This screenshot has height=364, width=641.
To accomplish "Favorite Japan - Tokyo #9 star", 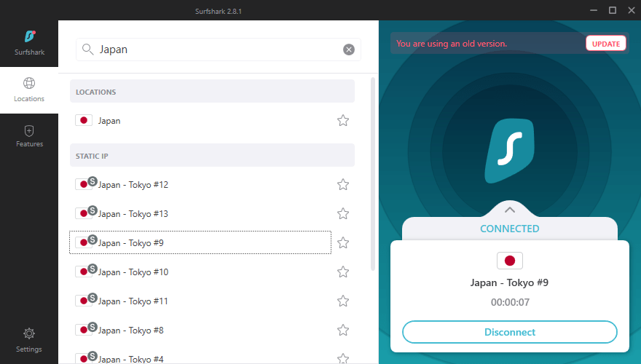I will 343,242.
